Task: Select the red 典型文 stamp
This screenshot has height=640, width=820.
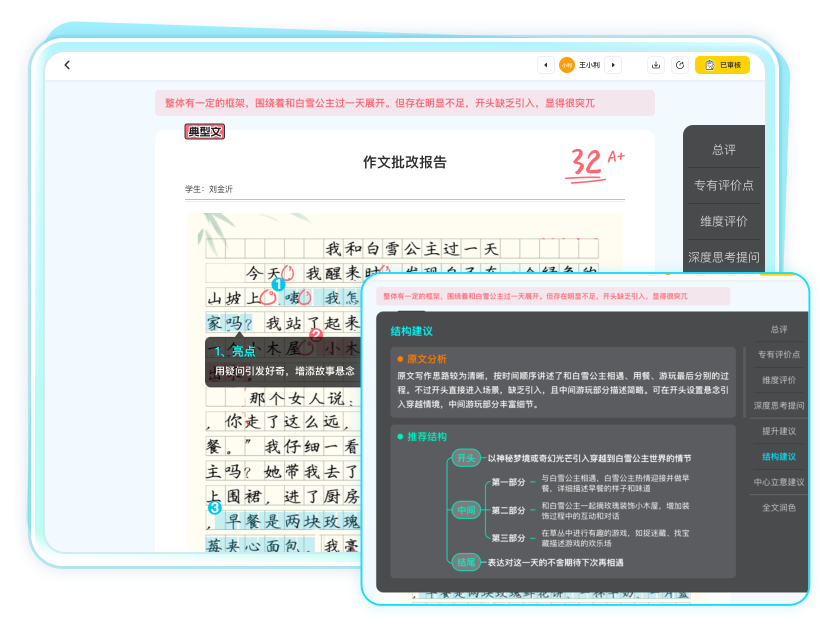Action: click(203, 131)
